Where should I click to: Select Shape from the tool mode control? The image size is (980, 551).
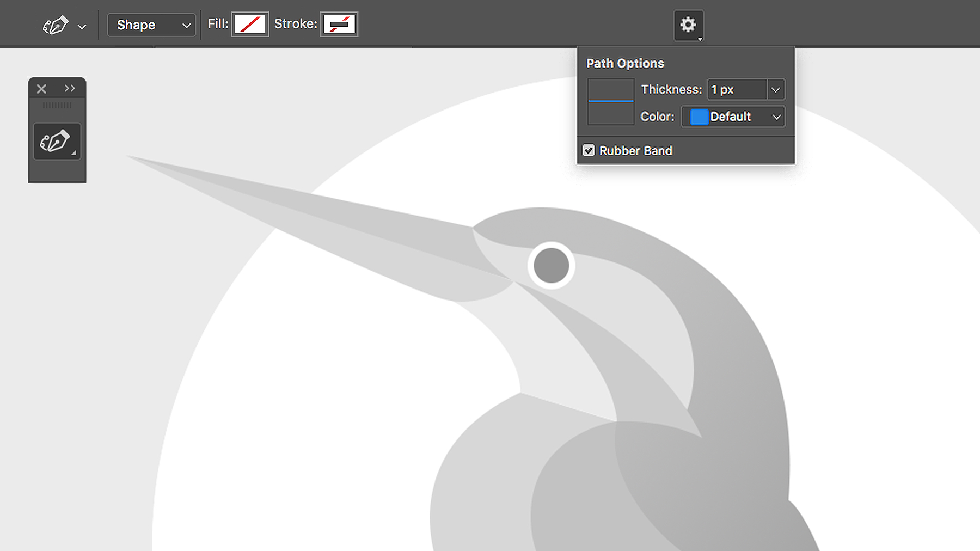[x=151, y=25]
